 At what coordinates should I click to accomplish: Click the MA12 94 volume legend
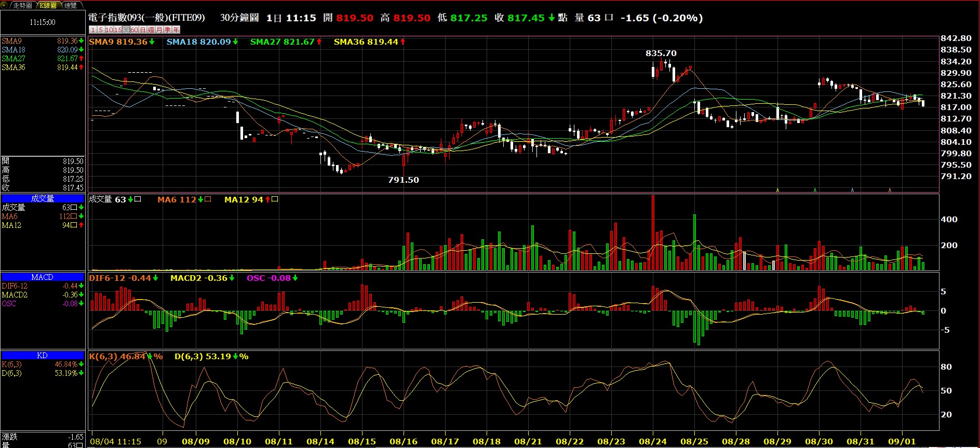[x=251, y=199]
